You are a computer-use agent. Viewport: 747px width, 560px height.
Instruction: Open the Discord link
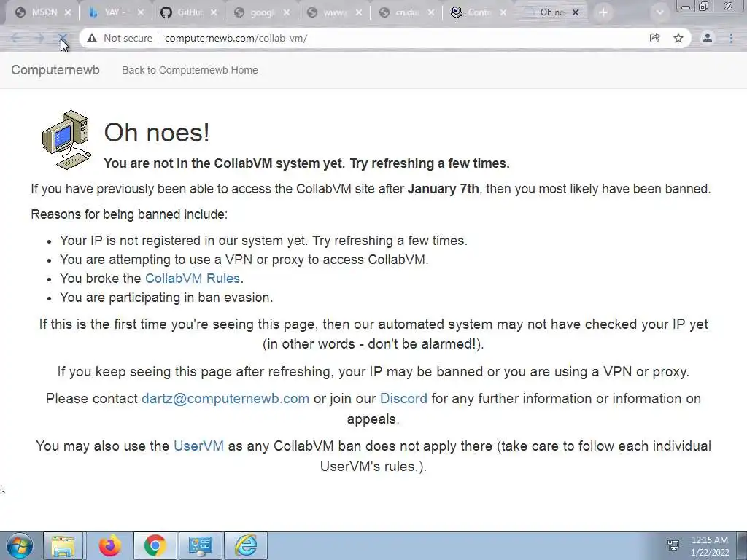coord(403,399)
